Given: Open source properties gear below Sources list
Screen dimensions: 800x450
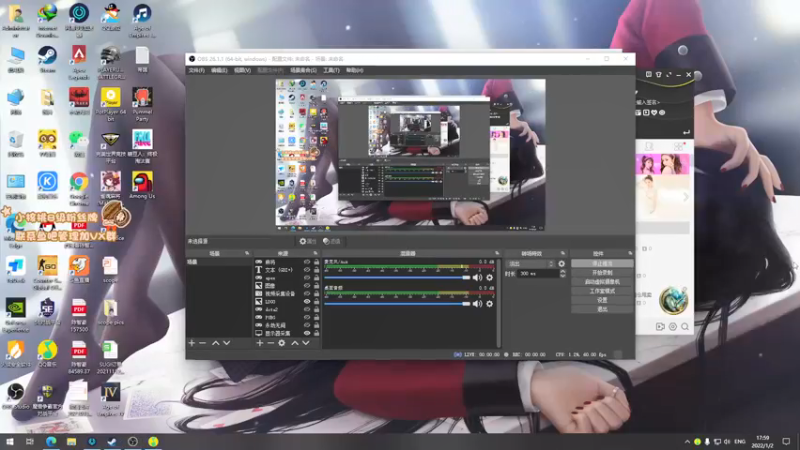Looking at the screenshot, I should click(x=282, y=343).
